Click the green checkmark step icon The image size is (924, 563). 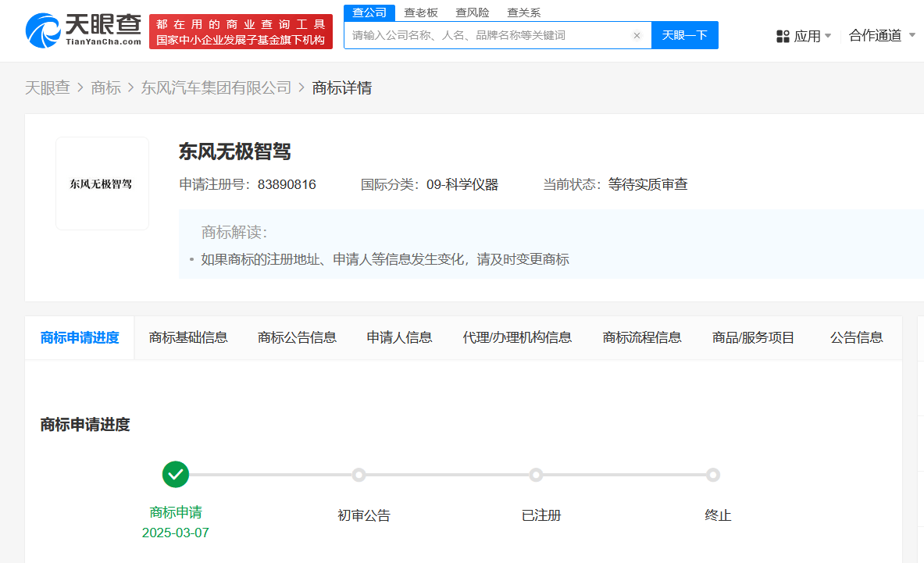tap(176, 474)
